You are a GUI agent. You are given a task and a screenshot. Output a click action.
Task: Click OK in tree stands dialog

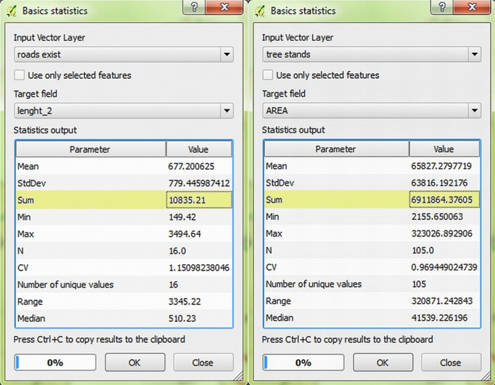coord(383,362)
